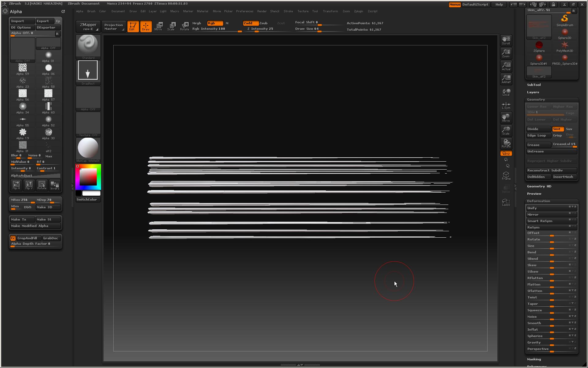The height and width of the screenshot is (368, 588).
Task: Activate the Scale tool in top toolbar
Action: tap(171, 26)
